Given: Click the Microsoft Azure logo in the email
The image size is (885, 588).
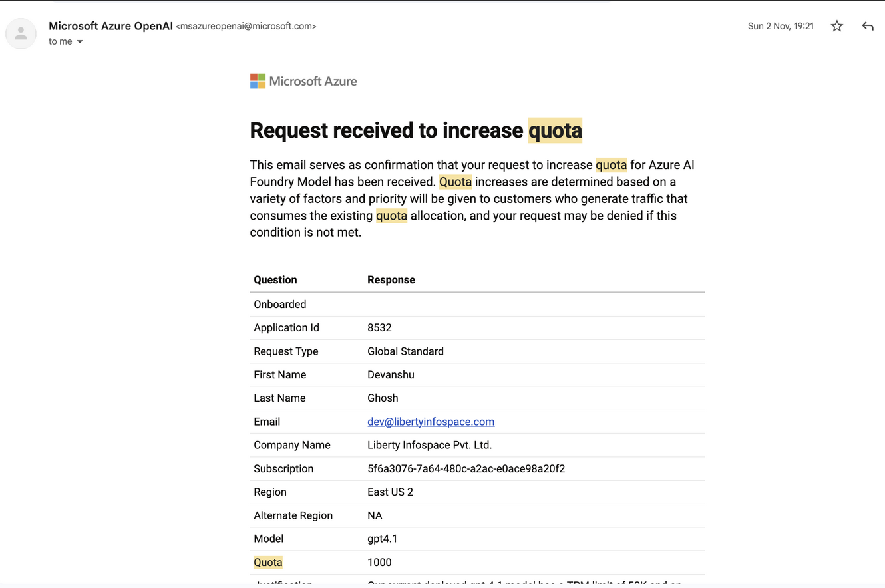Looking at the screenshot, I should tap(303, 80).
